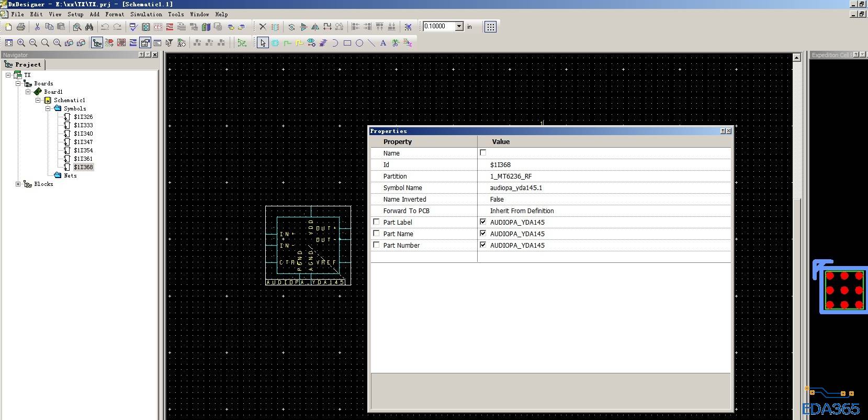Select symbol $1I354 in the tree
Image resolution: width=868 pixels, height=420 pixels.
[x=83, y=150]
